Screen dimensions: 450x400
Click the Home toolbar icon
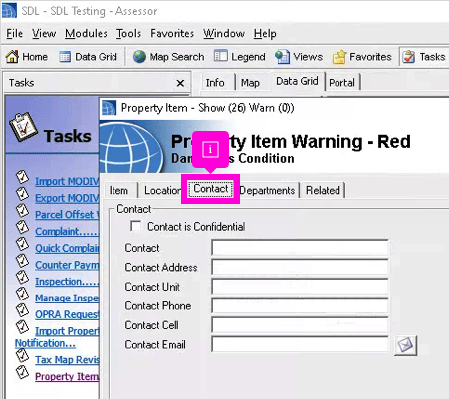click(12, 57)
